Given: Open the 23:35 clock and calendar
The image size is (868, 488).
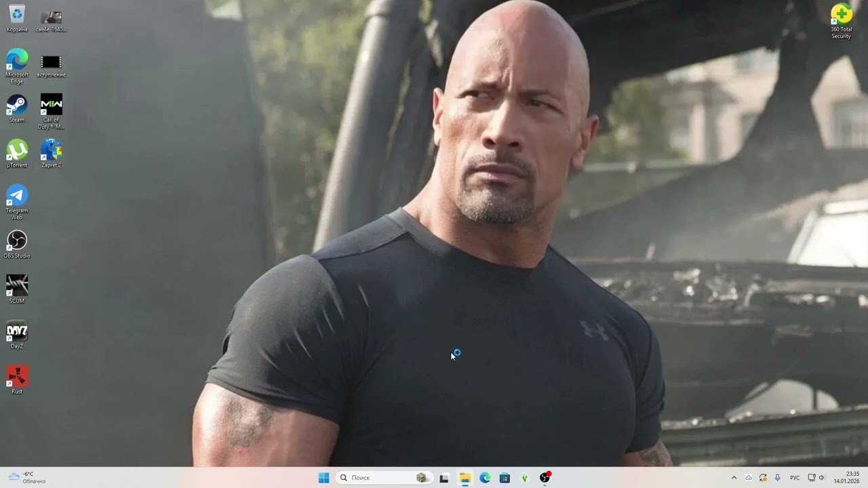Looking at the screenshot, I should pyautogui.click(x=846, y=478).
